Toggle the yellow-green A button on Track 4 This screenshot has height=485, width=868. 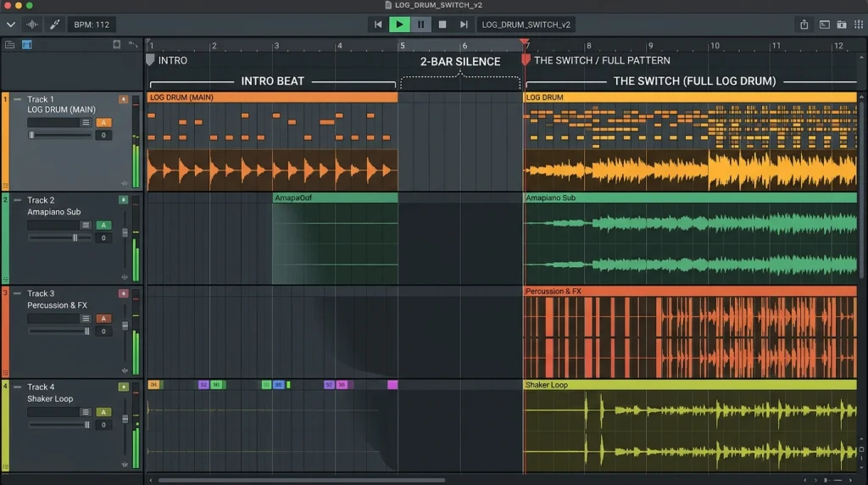103,412
